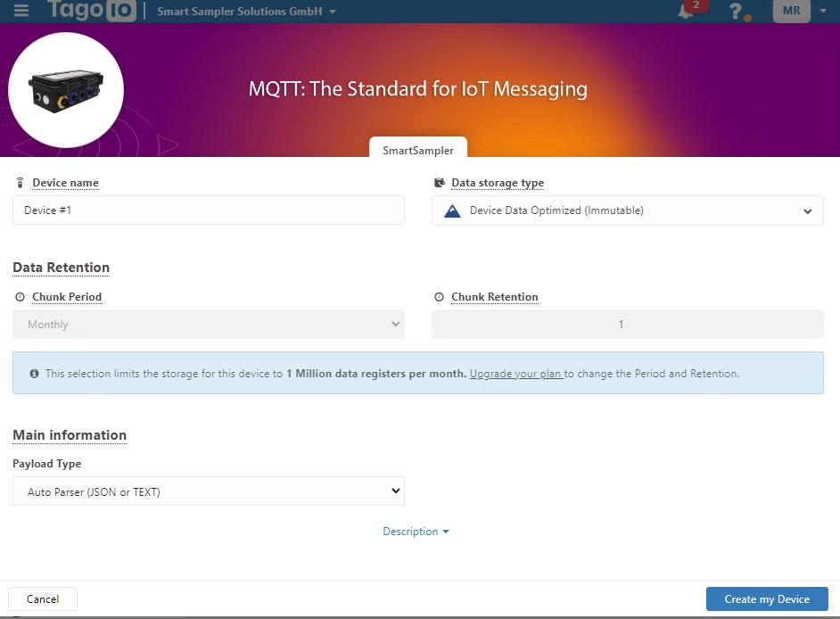840x619 pixels.
Task: Click the Chunk Retention label
Action: [x=495, y=297]
